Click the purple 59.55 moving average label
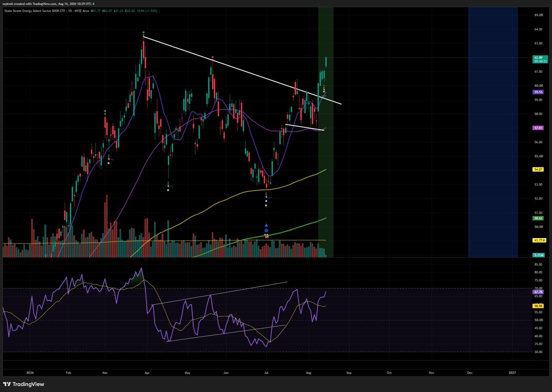The image size is (552, 392). pos(538,91)
